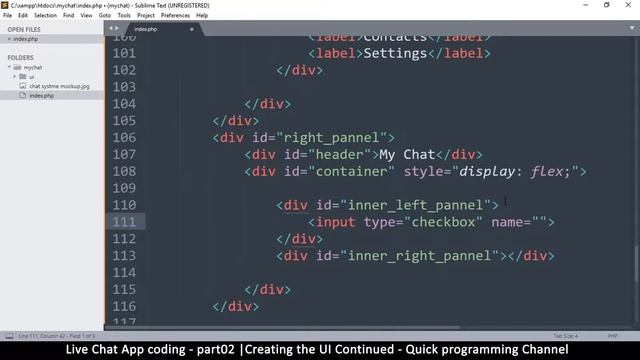Collapse the mychat folder
Screen dimensions: 640x360
[x=9, y=67]
